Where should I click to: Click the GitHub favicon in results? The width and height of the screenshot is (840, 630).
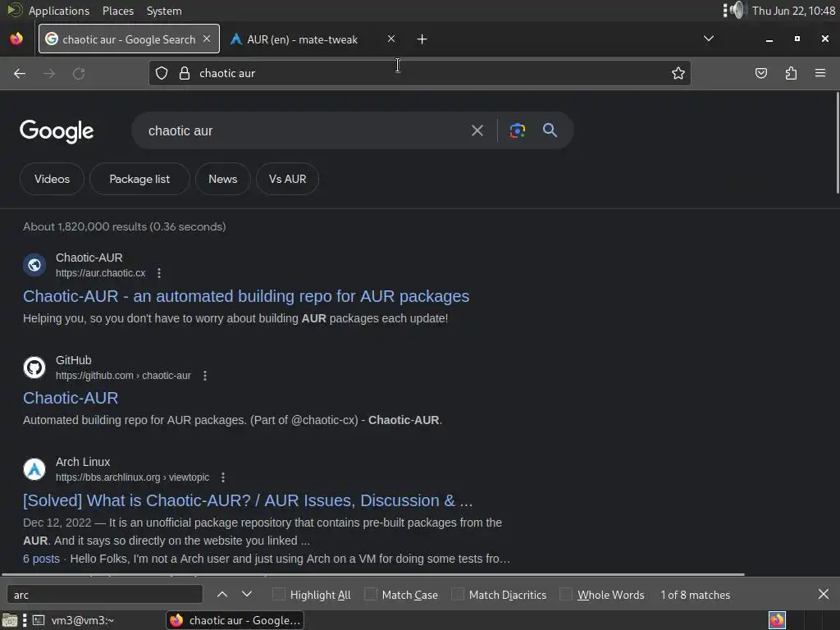coord(34,367)
